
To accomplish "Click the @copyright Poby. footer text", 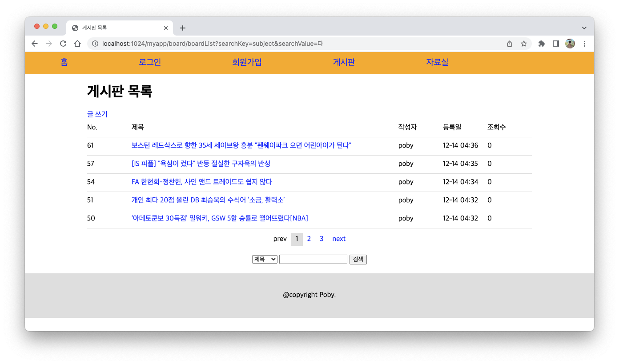I will pyautogui.click(x=309, y=295).
